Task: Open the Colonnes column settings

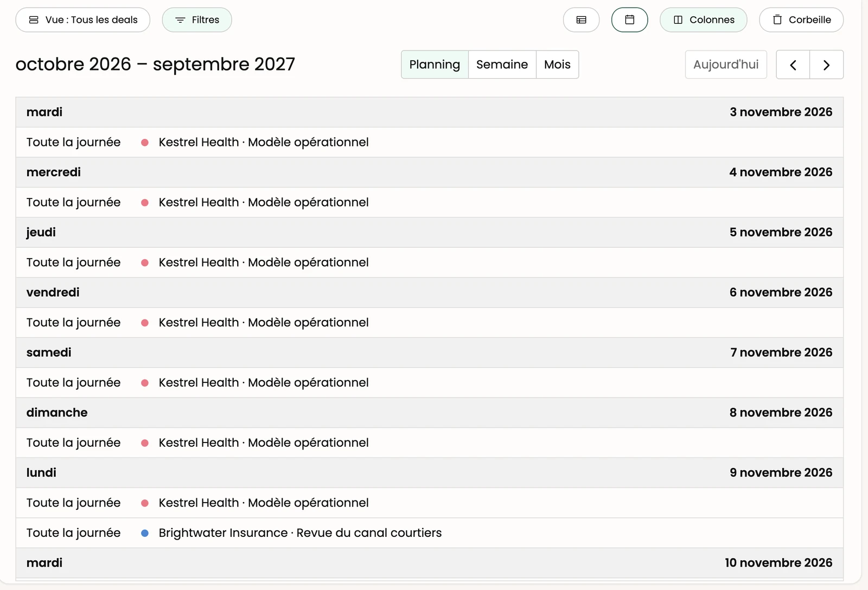Action: (703, 20)
